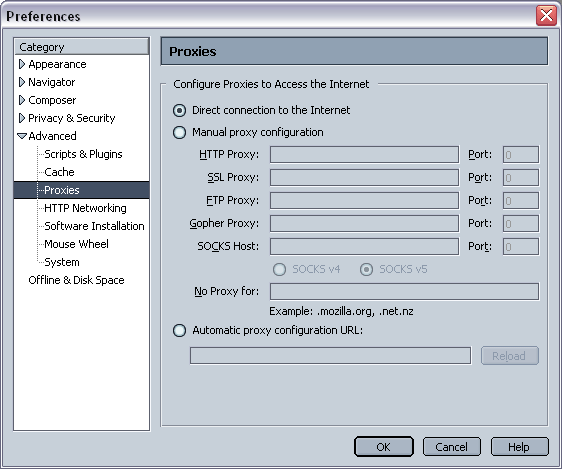Expand the Navigator category triangle
This screenshot has width=562, height=469.
[22, 82]
